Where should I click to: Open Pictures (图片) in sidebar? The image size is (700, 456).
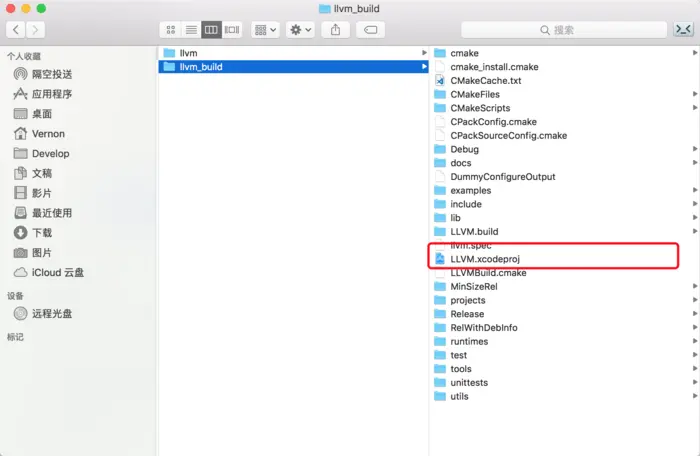33,253
